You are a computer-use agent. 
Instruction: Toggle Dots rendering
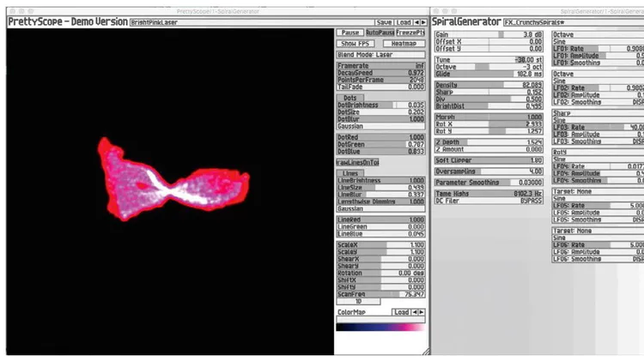click(350, 98)
